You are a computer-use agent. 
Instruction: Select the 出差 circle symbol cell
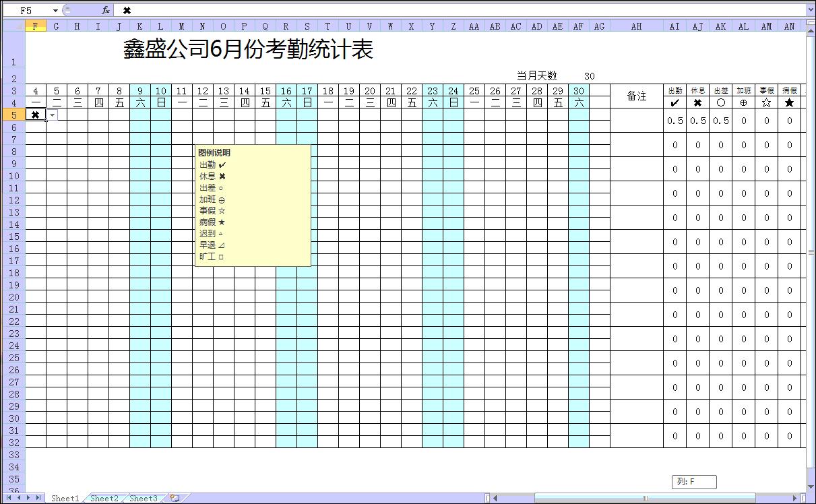(720, 102)
